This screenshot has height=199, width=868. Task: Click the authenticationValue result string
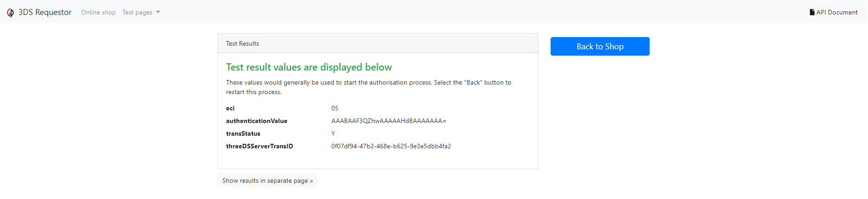[x=389, y=121]
